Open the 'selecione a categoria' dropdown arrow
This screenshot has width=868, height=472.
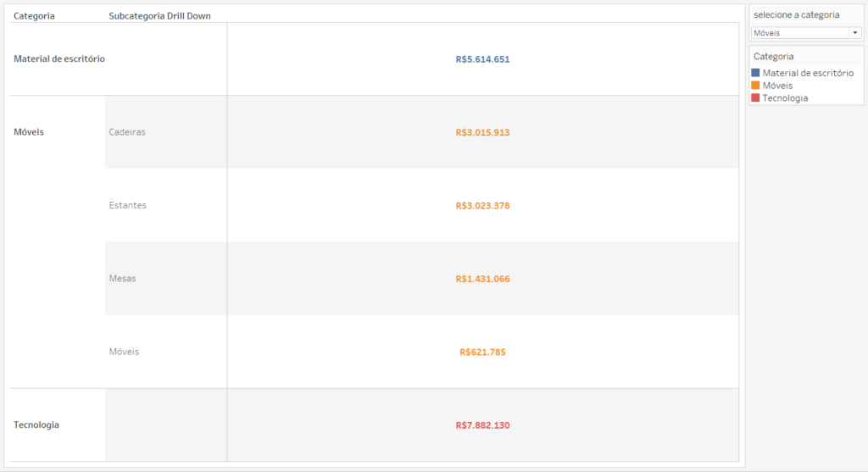854,33
